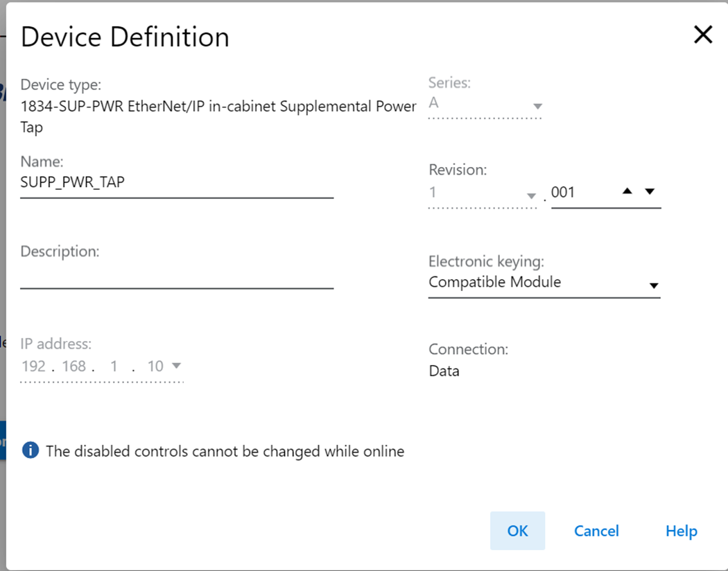Click into the Description field
Image resolution: width=728 pixels, height=571 pixels.
click(177, 276)
